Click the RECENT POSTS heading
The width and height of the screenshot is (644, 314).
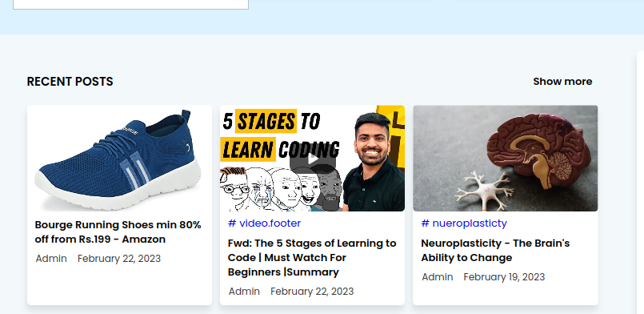[x=70, y=82]
